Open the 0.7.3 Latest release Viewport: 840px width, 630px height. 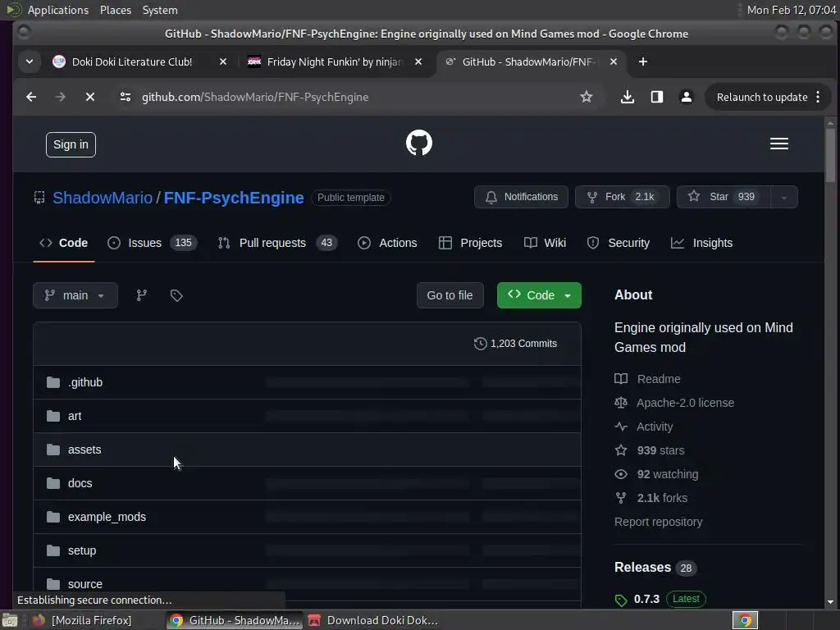click(660, 599)
